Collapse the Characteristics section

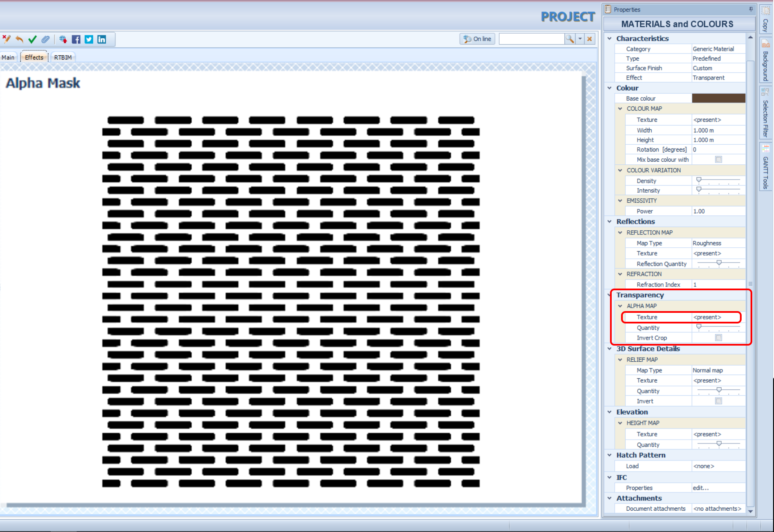(x=610, y=38)
